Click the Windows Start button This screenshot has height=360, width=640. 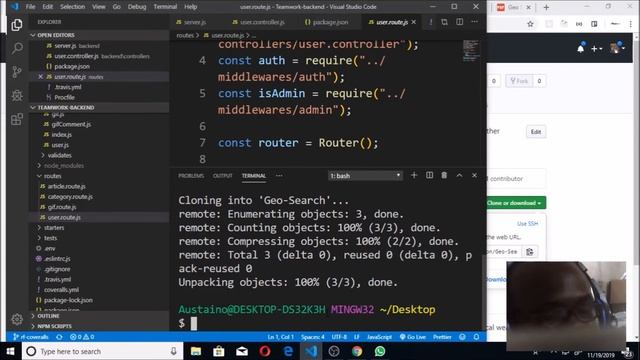[x=11, y=351]
